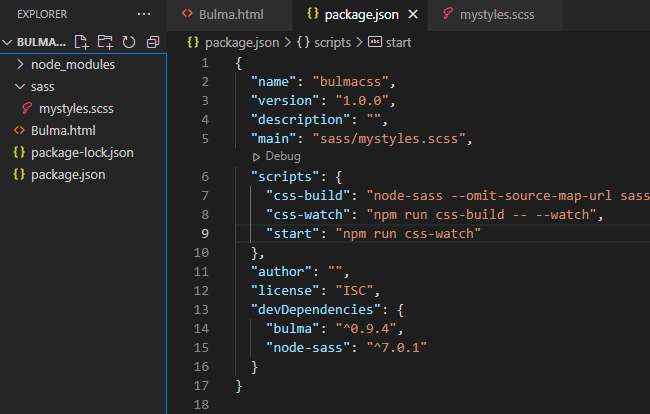Select package.json in the Explorer tree

pos(83,174)
